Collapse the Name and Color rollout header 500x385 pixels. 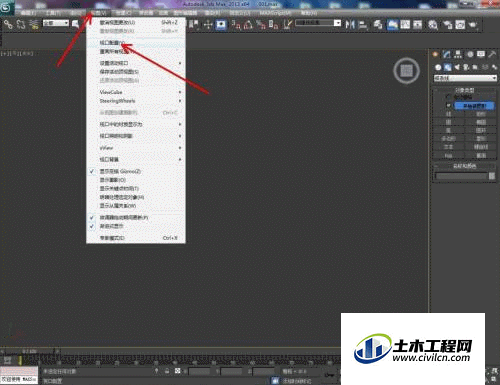(465, 166)
